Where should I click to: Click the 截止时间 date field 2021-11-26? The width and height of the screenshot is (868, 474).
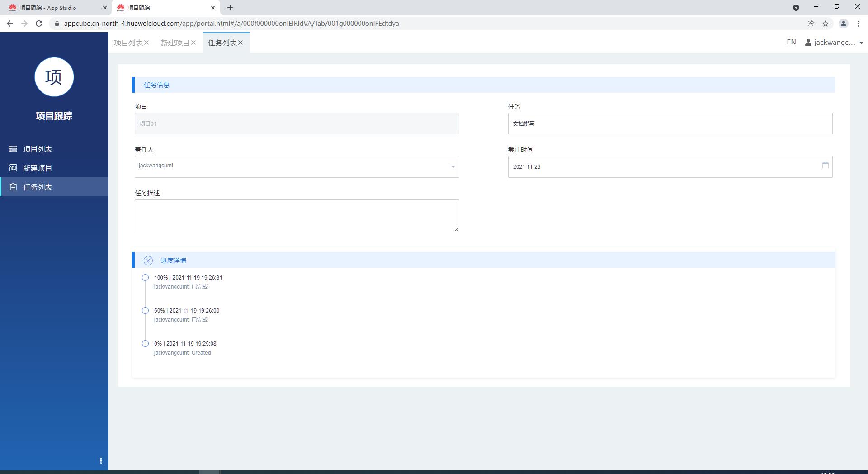[x=670, y=167]
